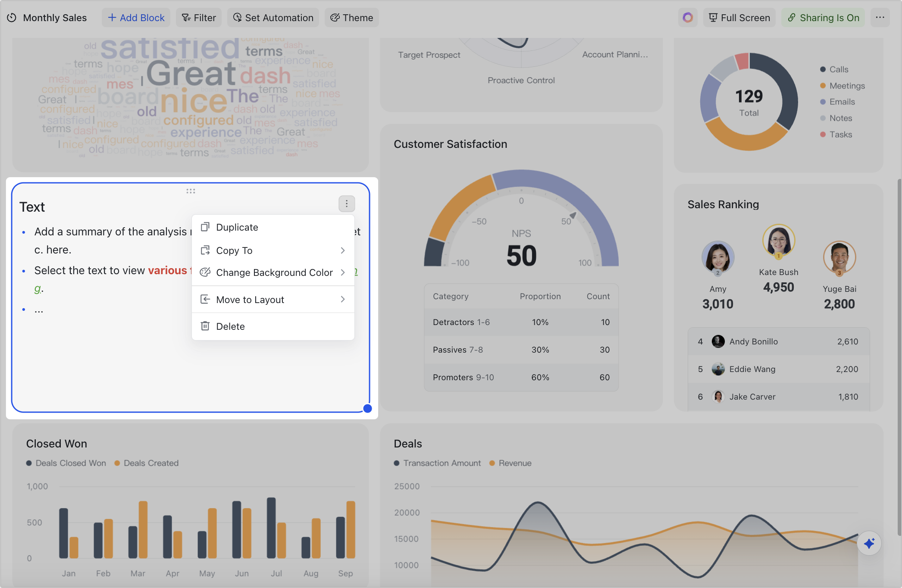This screenshot has width=902, height=588.
Task: Grab the text block drag handle
Action: pos(191,191)
